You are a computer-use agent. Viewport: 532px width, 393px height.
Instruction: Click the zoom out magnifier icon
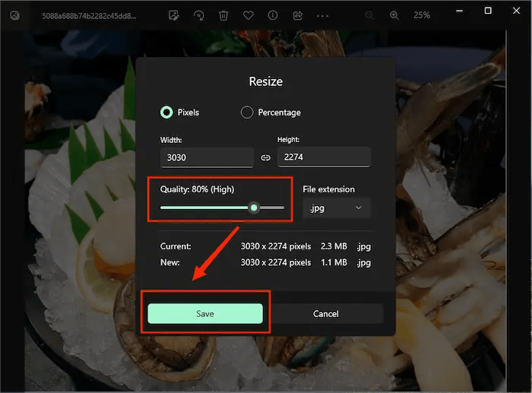coord(369,15)
